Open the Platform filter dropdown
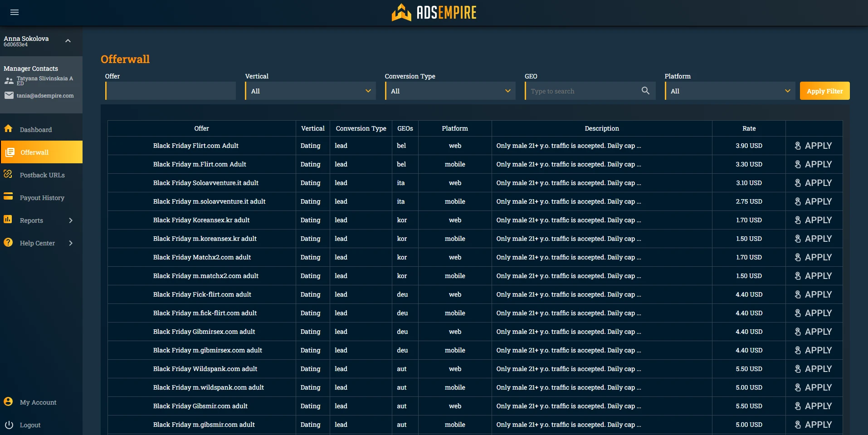This screenshot has width=868, height=435. click(x=730, y=91)
